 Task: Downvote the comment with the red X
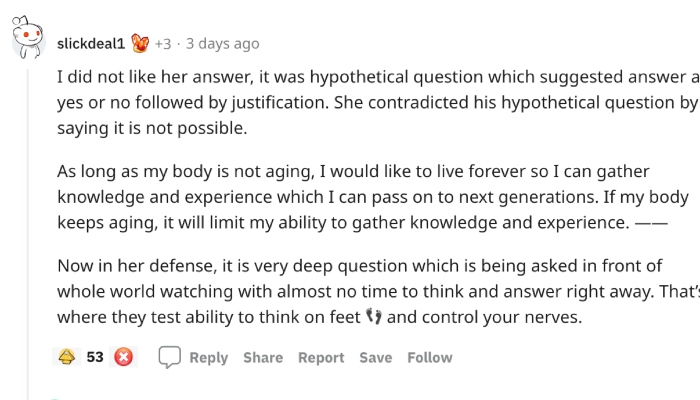[124, 357]
